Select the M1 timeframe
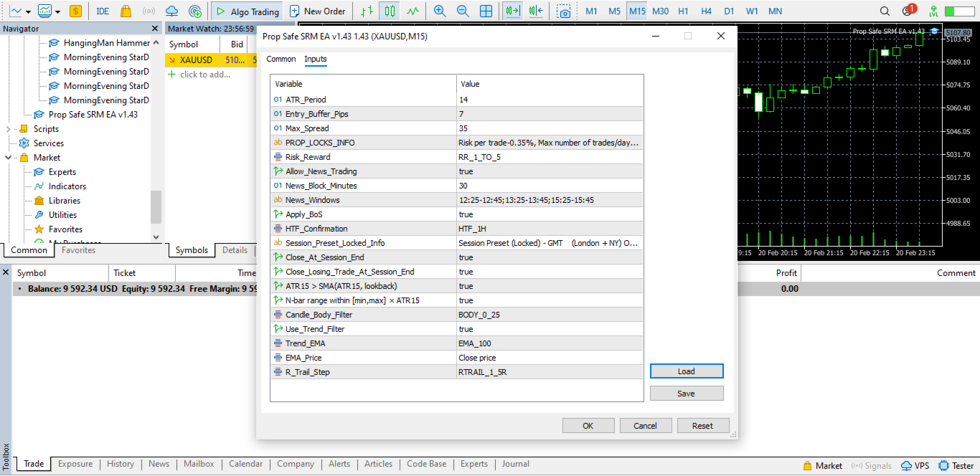 coord(591,11)
